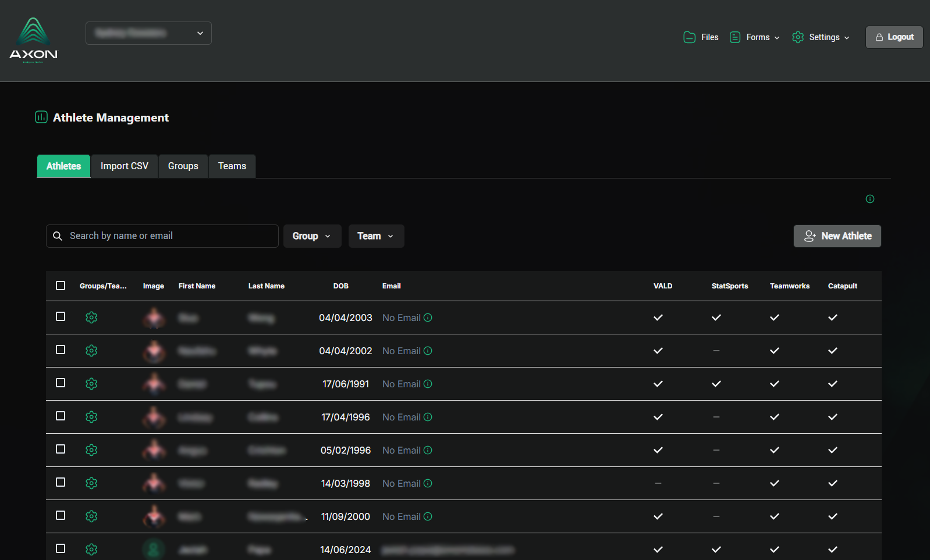Screen dimensions: 930x560
Task: Switch to the Import CSV tab
Action: pos(125,166)
